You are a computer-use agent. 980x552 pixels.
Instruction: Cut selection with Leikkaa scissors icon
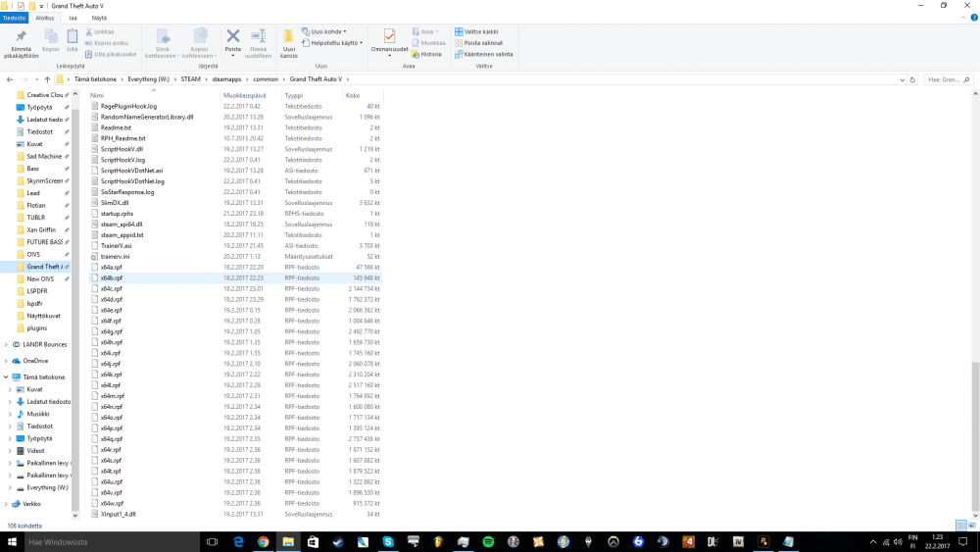pyautogui.click(x=100, y=31)
